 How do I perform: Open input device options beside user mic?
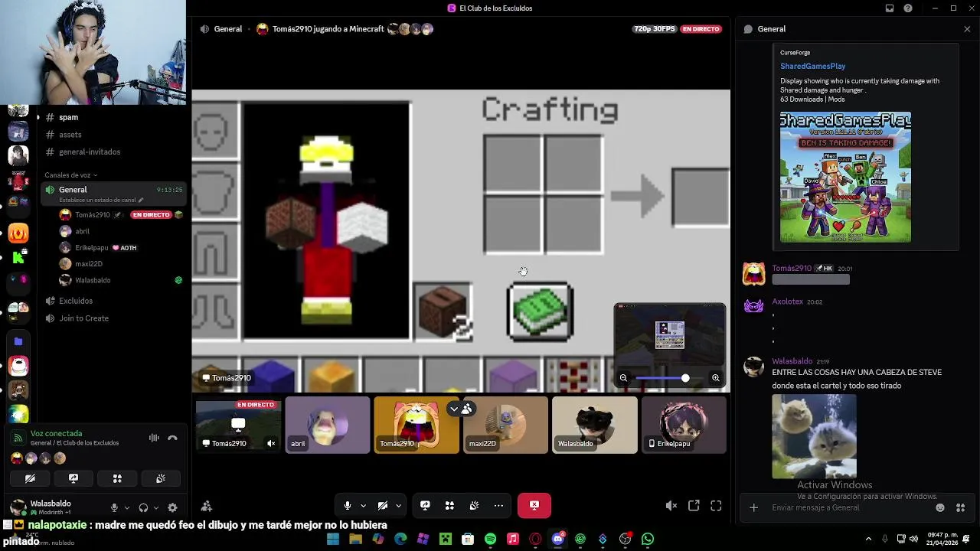(126, 507)
